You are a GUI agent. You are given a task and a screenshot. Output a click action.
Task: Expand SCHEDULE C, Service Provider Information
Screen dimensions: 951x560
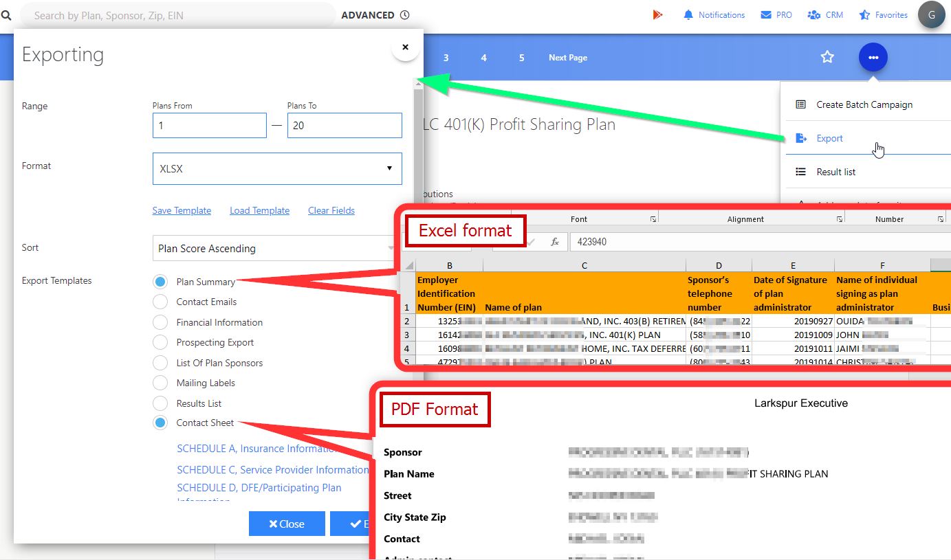(x=272, y=470)
